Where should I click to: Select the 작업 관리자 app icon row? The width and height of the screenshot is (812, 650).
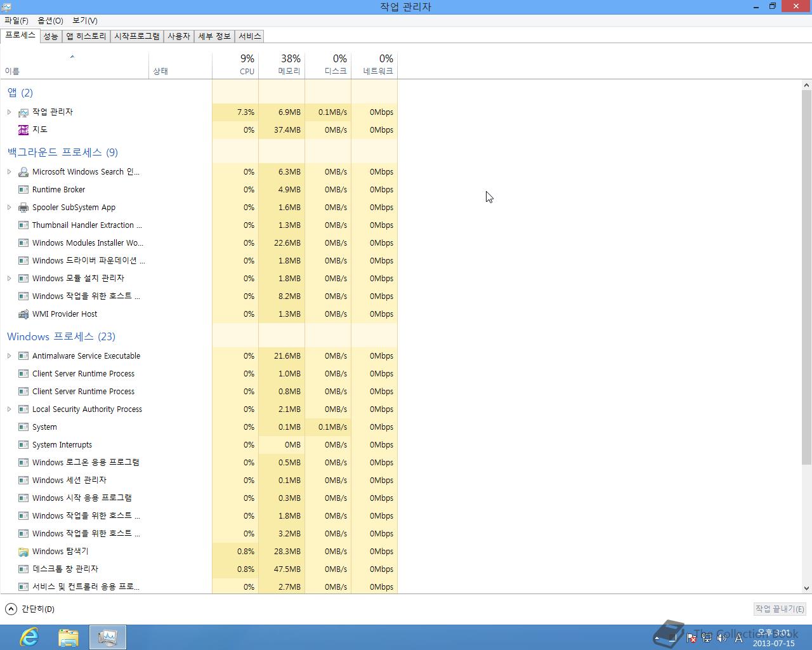tap(199, 112)
